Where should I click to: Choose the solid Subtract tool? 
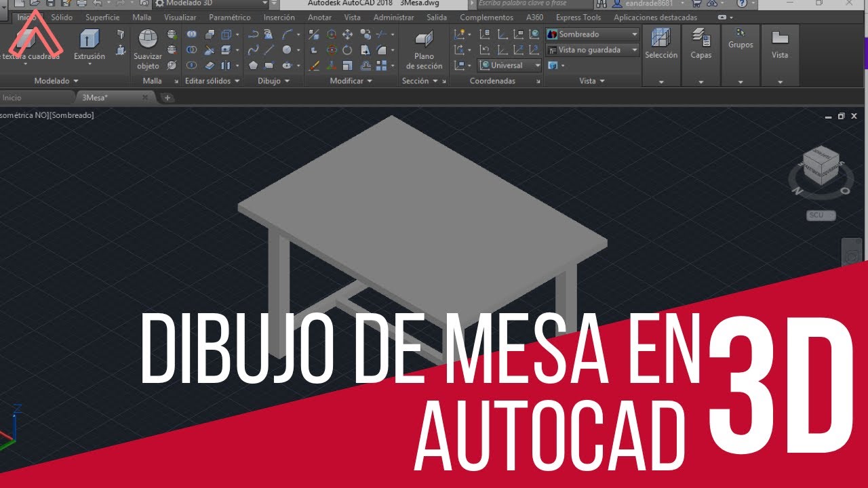coord(192,49)
